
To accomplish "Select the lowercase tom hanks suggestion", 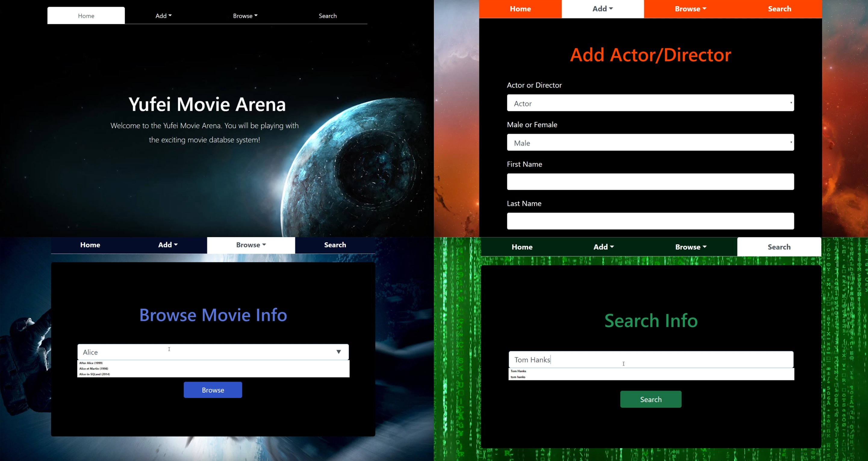I will 518,377.
